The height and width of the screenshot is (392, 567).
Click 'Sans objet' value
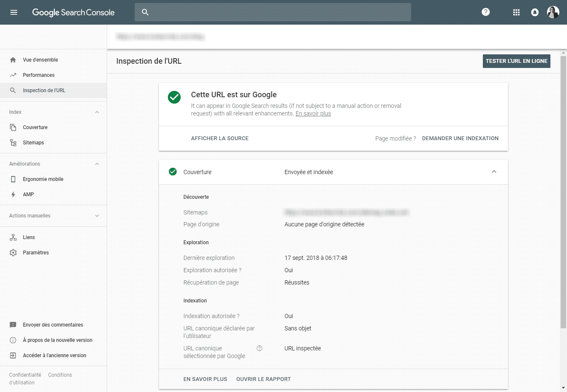(298, 328)
